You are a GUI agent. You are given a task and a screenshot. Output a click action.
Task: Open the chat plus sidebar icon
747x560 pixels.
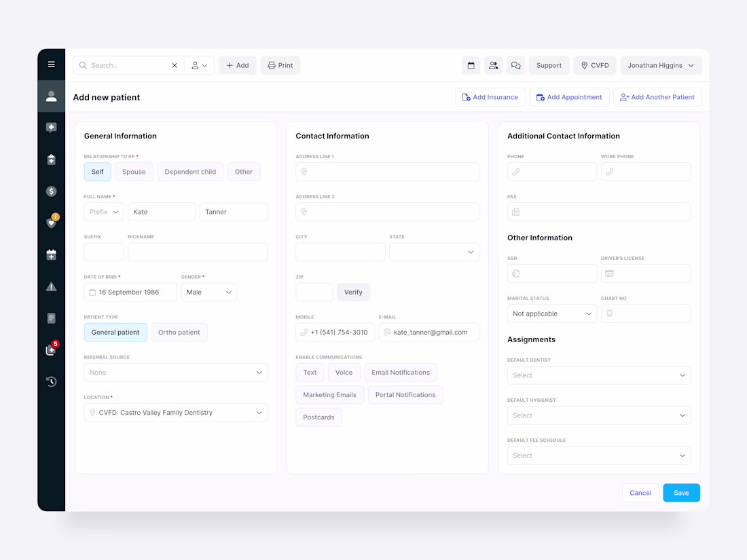pos(51,128)
